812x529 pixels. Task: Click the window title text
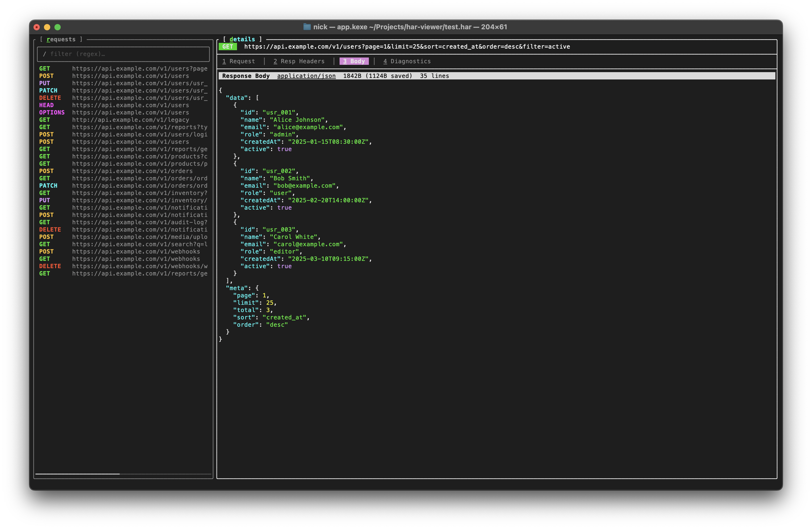410,27
